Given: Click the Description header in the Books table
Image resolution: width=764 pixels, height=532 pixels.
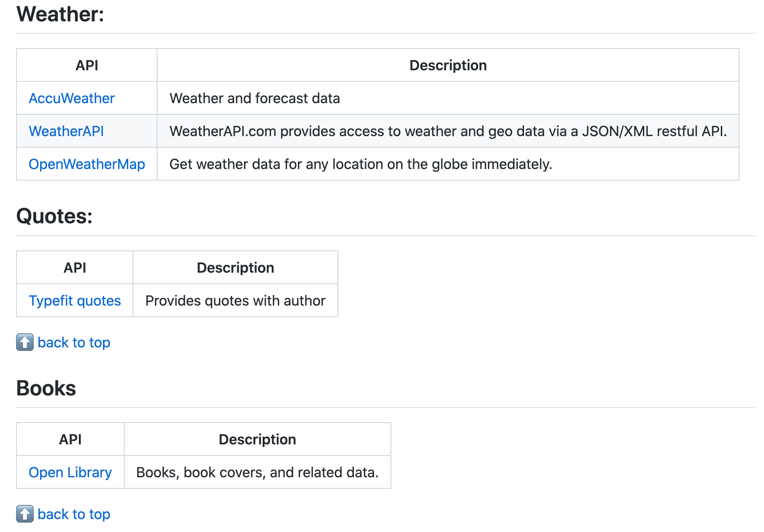Looking at the screenshot, I should (257, 439).
